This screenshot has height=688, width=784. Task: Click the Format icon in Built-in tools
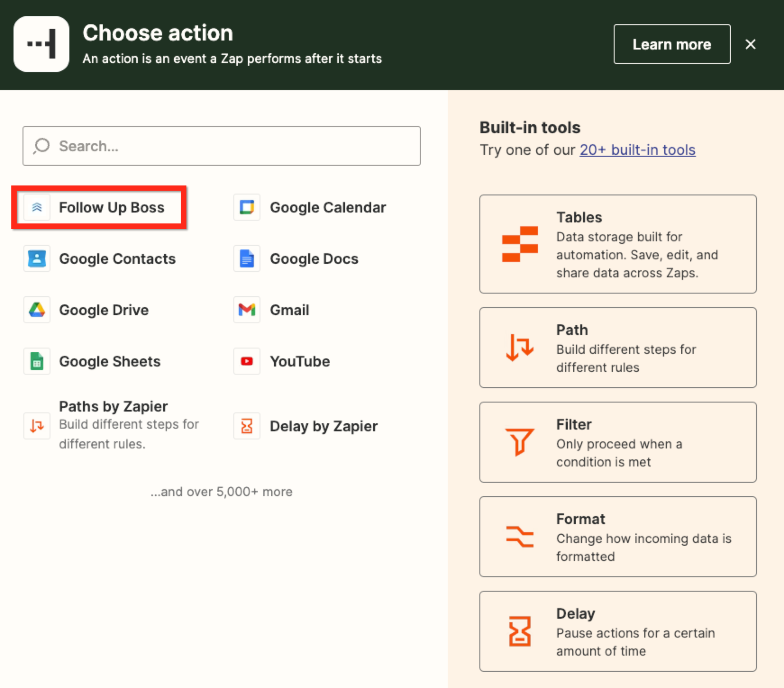[x=520, y=536]
